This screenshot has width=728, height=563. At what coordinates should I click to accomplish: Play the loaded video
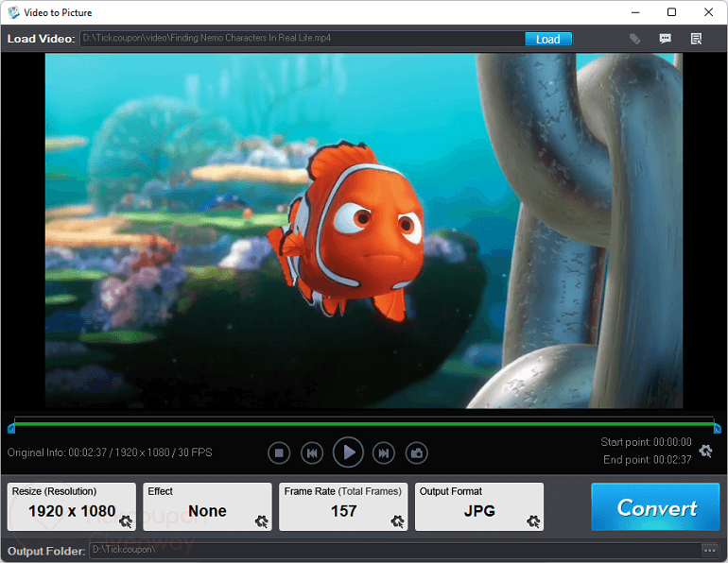[348, 452]
